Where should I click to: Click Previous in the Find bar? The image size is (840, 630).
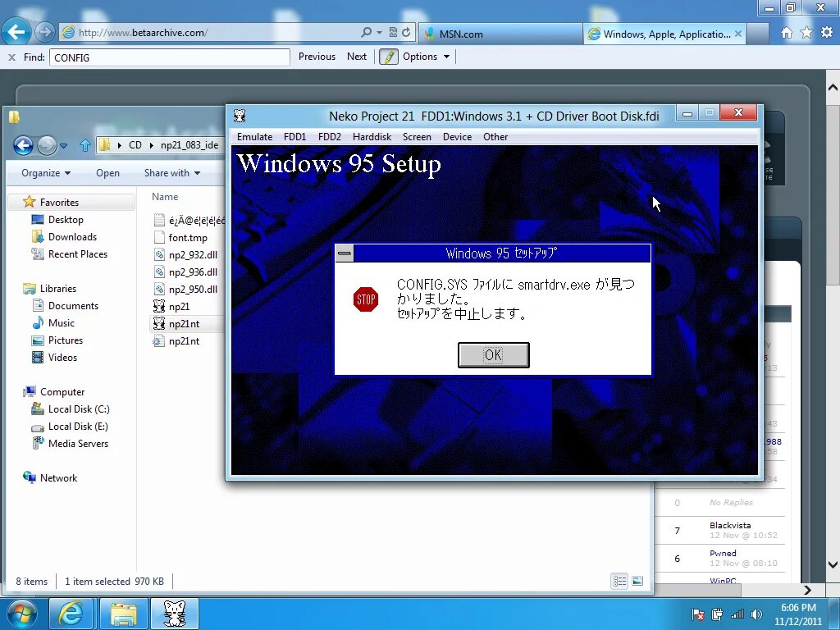tap(317, 57)
